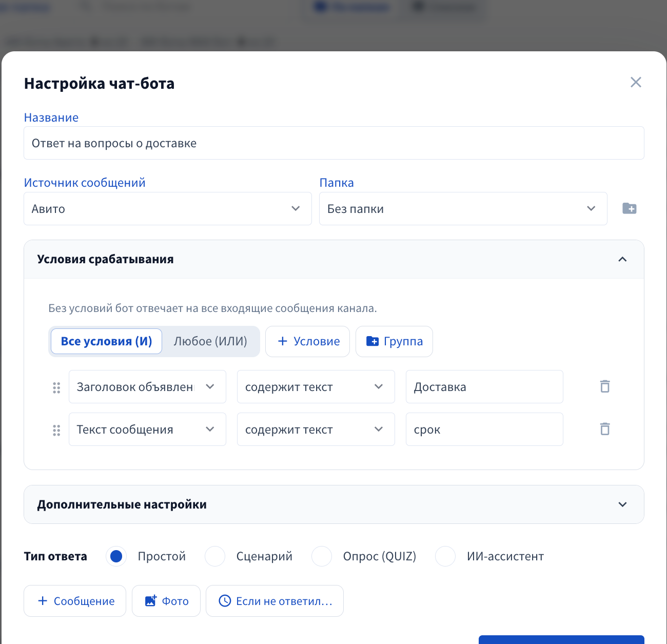Click the 'Папка' label
667x644 pixels.
click(337, 183)
